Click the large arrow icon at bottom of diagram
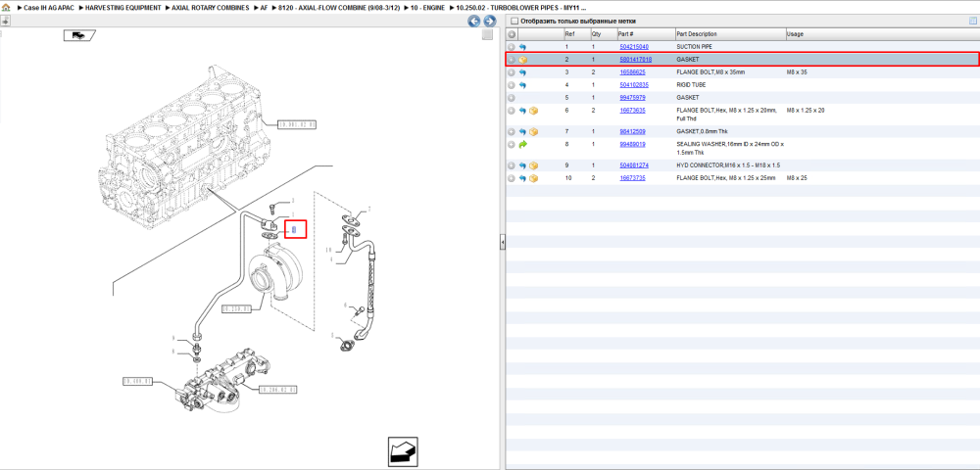The height and width of the screenshot is (470, 980). click(403, 451)
